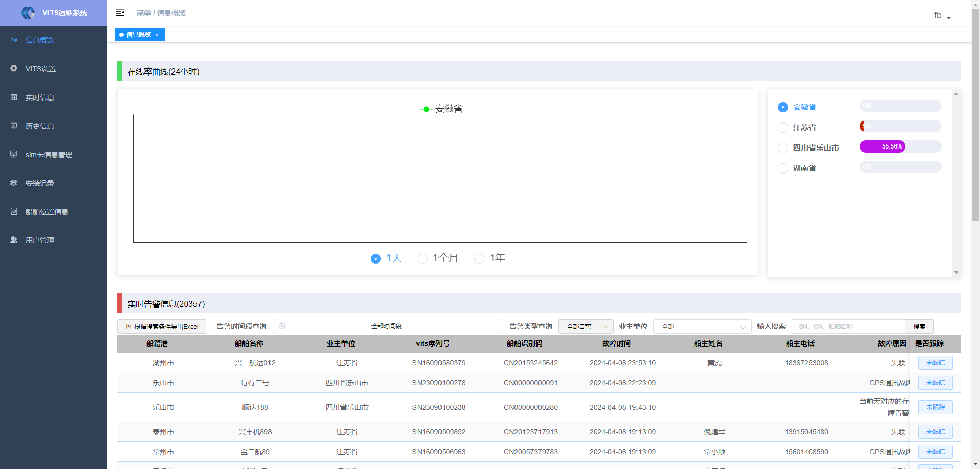Click 未跟踪 for ship 兴一航运012
Image resolution: width=980 pixels, height=469 pixels.
pos(936,363)
